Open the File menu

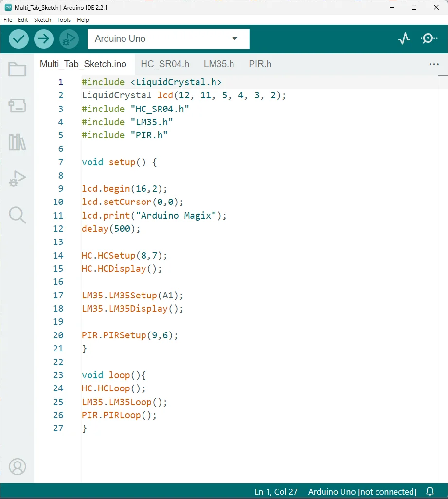coord(8,20)
